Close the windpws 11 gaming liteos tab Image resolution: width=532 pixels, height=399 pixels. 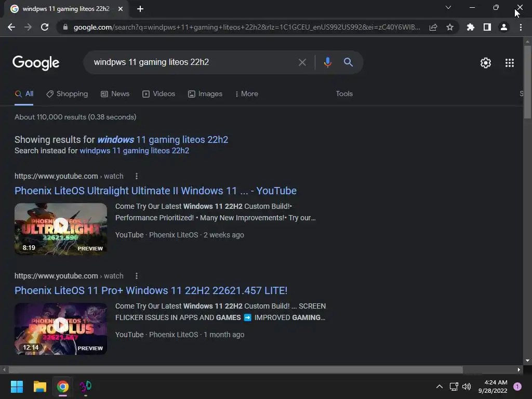coord(121,9)
